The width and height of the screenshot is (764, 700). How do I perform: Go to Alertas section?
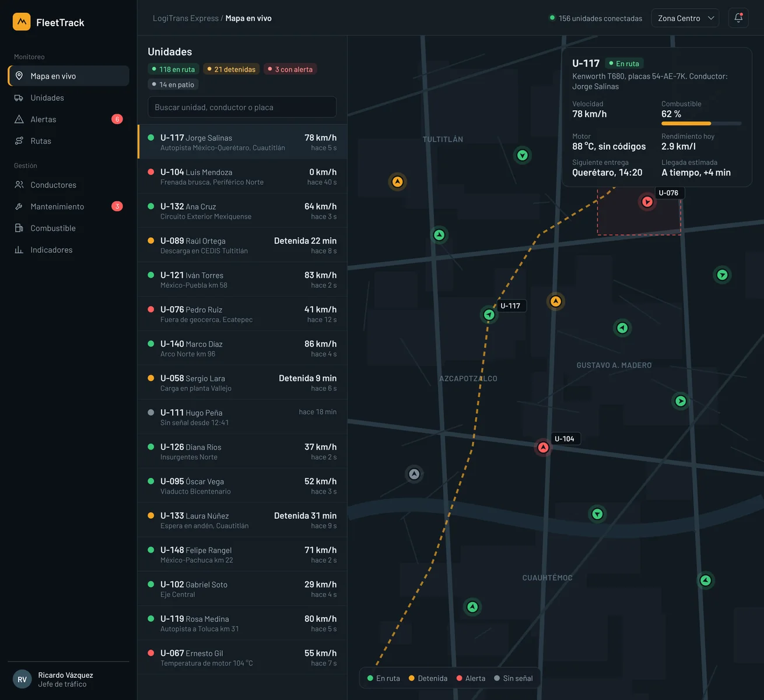point(68,119)
